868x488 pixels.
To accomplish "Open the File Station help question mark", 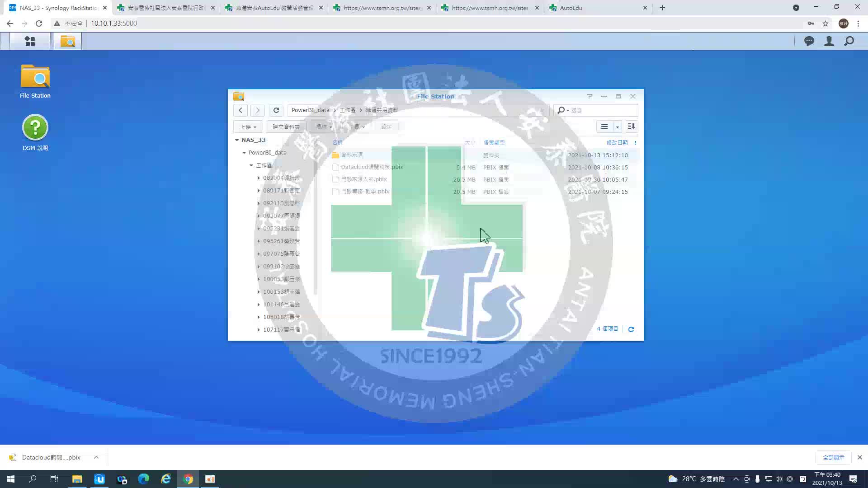I will click(590, 96).
